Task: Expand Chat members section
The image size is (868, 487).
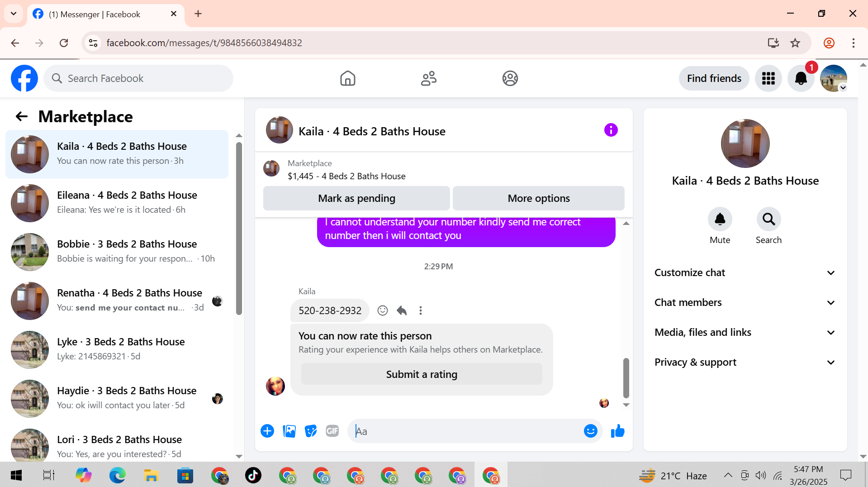Action: (745, 302)
